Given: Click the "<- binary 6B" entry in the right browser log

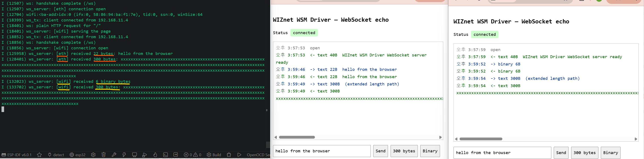Looking at the screenshot, I should click(x=488, y=71).
